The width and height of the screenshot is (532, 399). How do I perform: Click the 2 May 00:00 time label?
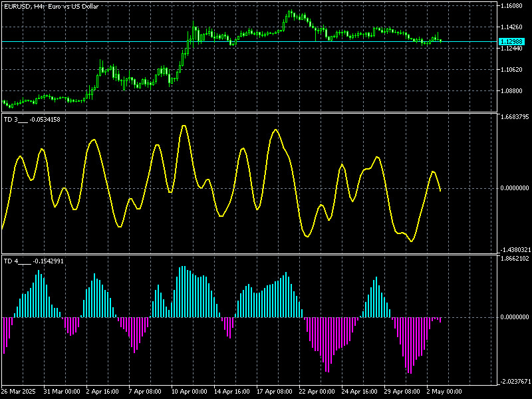click(444, 392)
